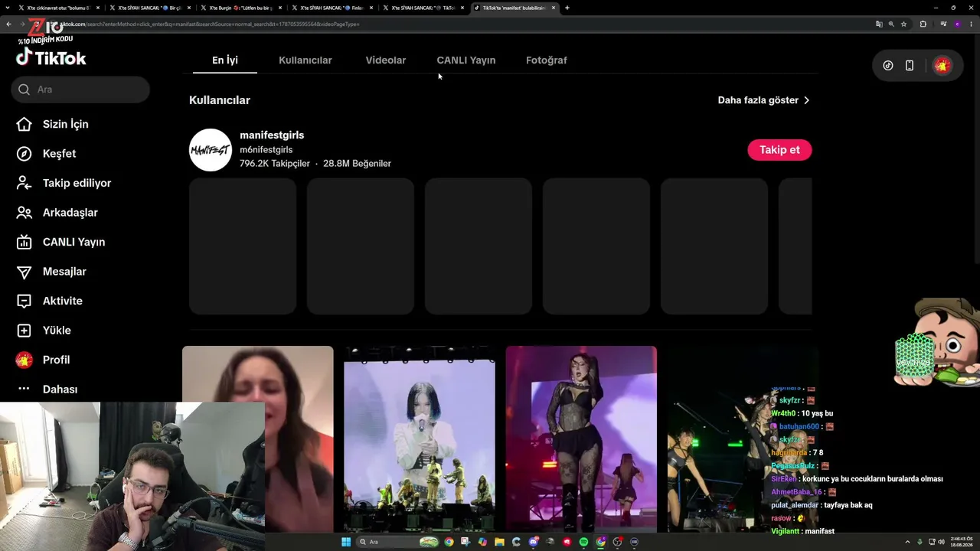Click the m6nifestgirls handle
Image resolution: width=980 pixels, height=551 pixels.
click(266, 150)
